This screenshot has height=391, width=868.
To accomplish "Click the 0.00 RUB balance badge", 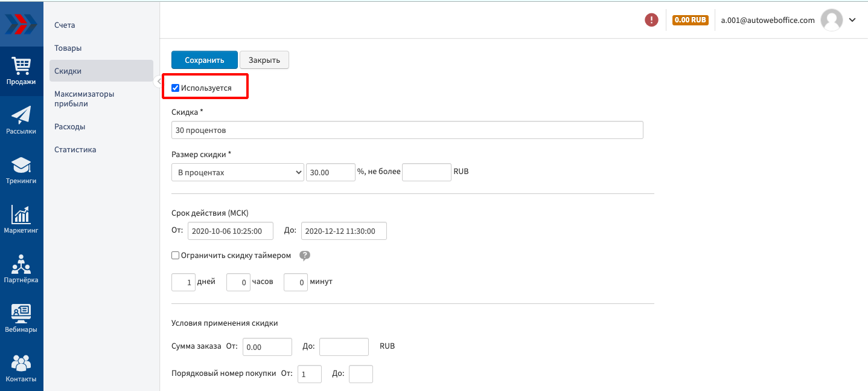I will [x=690, y=20].
